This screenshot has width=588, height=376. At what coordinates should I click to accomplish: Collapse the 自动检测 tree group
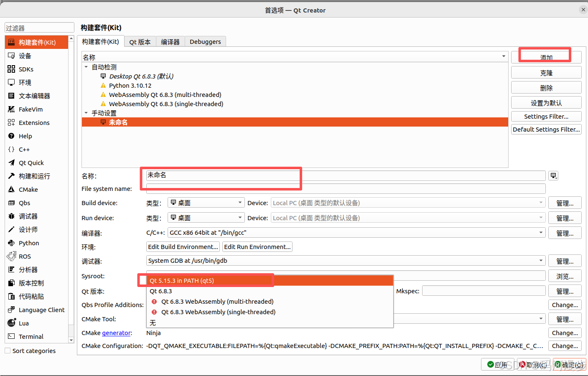tap(86, 67)
